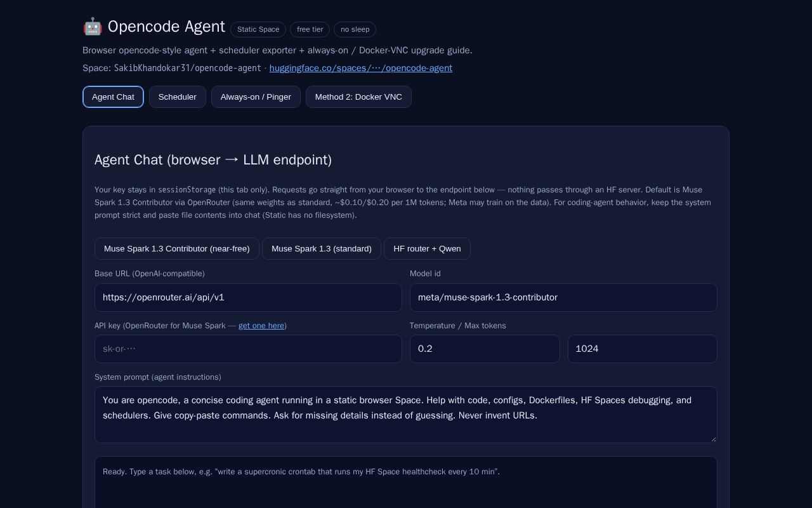Click the free tier badge
Screen dimensions: 812x508
click(310, 30)
